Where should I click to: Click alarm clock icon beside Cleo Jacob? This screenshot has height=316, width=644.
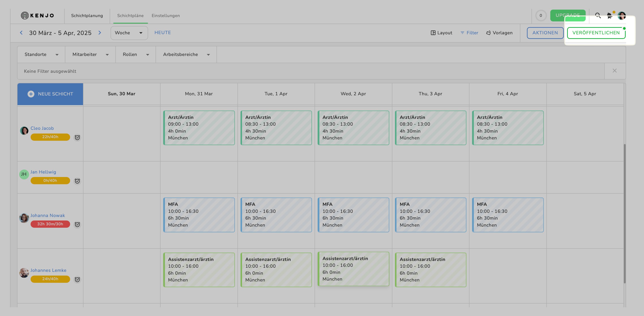77,137
